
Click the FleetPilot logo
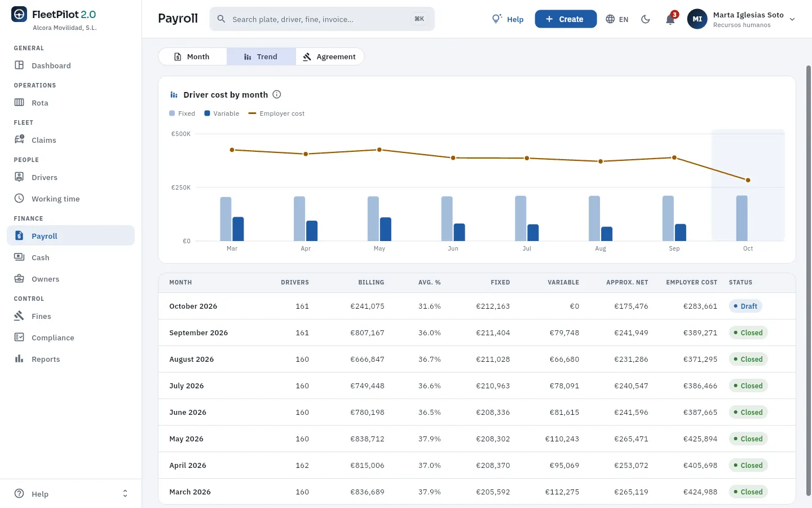(19, 15)
